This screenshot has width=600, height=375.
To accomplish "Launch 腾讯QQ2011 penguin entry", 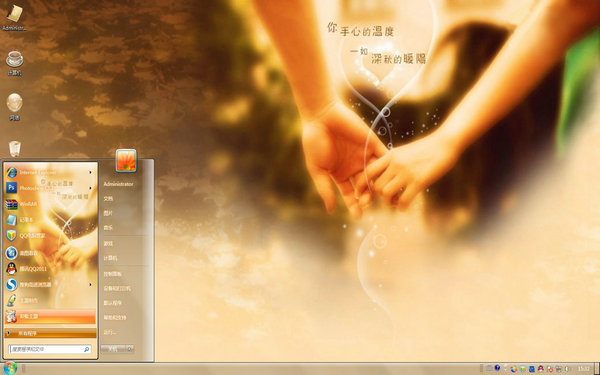I will coord(50,269).
